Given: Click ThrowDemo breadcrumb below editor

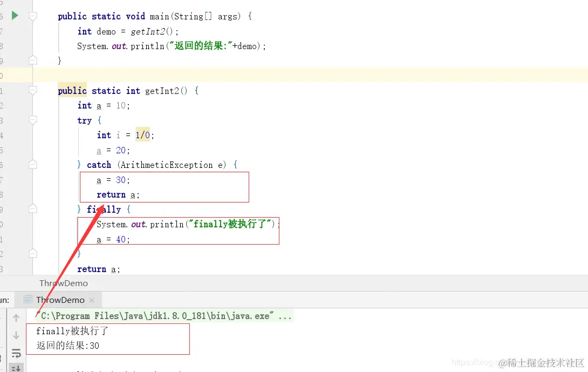Looking at the screenshot, I should pyautogui.click(x=64, y=283).
